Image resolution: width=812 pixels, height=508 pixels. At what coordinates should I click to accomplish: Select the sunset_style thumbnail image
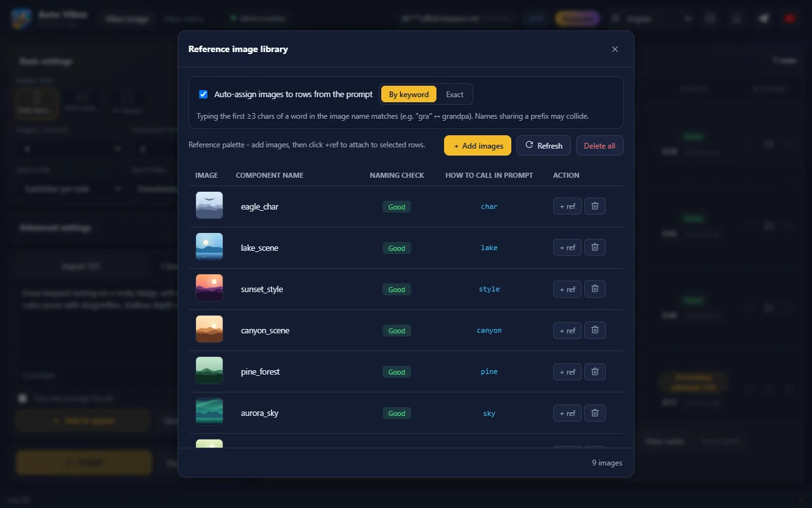(x=209, y=288)
